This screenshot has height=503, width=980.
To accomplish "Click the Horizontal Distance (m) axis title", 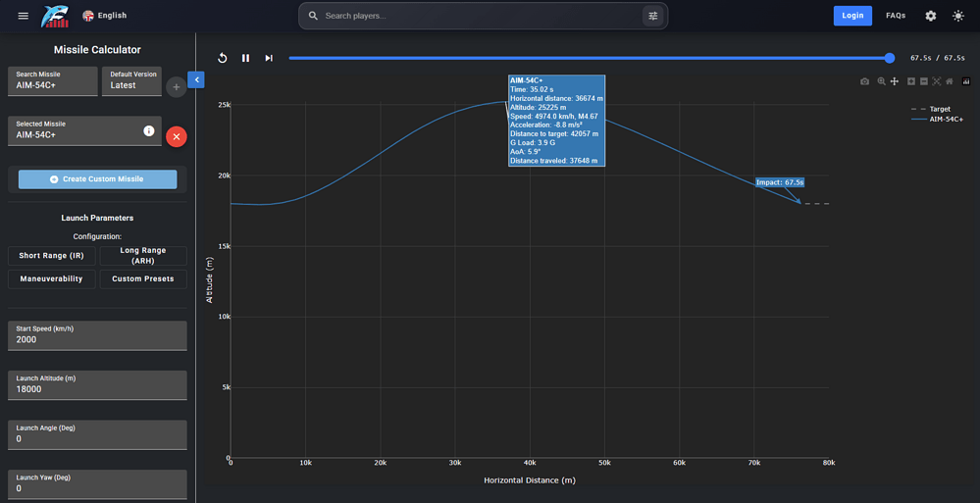I will pos(530,480).
